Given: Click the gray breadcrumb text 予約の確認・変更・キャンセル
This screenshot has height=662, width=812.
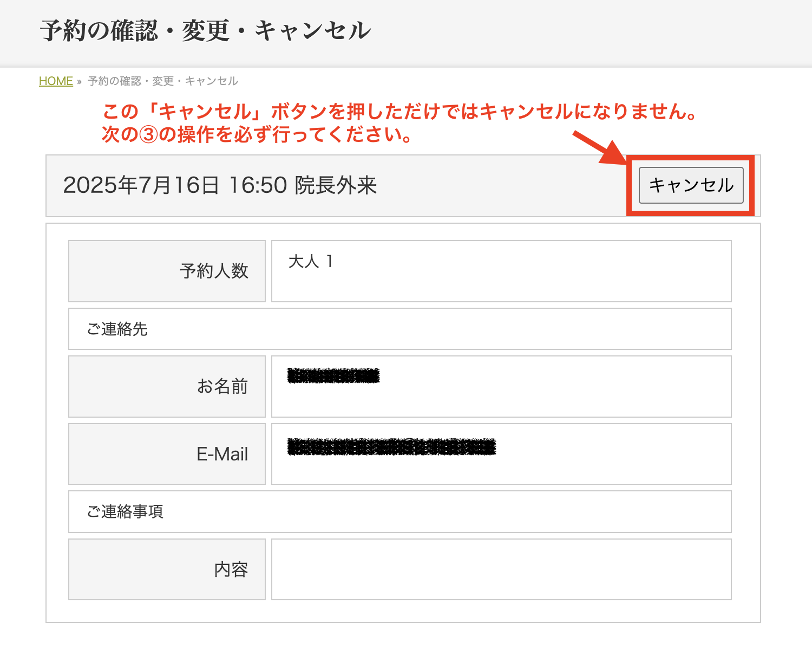Looking at the screenshot, I should tap(163, 81).
